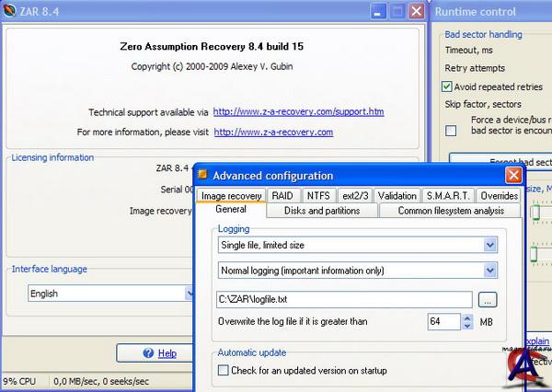This screenshot has width=552, height=392.
Task: Increase log size limit with up arrow
Action: point(466,317)
